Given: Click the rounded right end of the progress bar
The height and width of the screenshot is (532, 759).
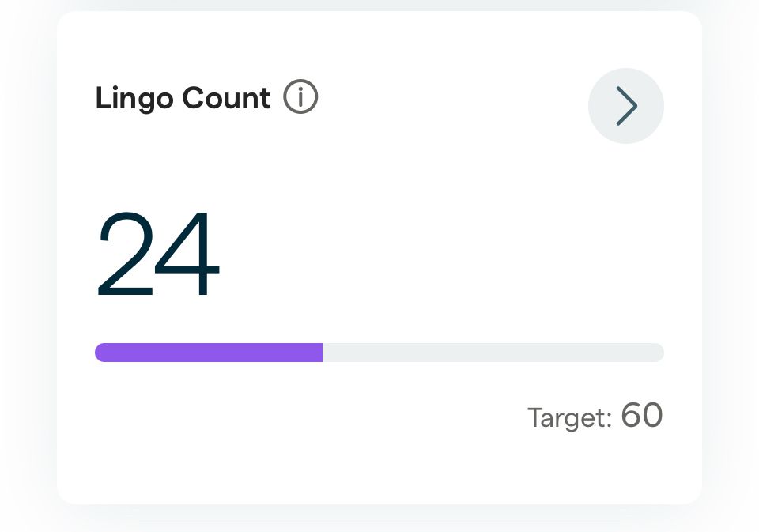Looking at the screenshot, I should pyautogui.click(x=659, y=353).
